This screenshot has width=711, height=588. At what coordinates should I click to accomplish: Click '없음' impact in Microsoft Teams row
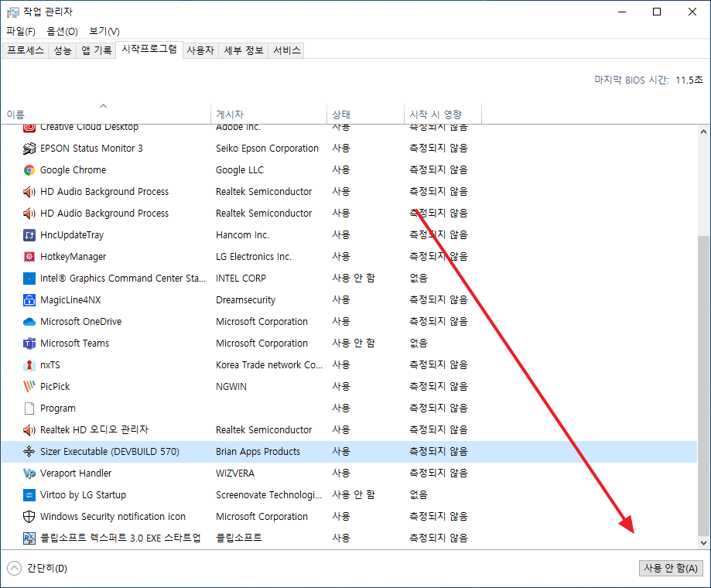(418, 344)
